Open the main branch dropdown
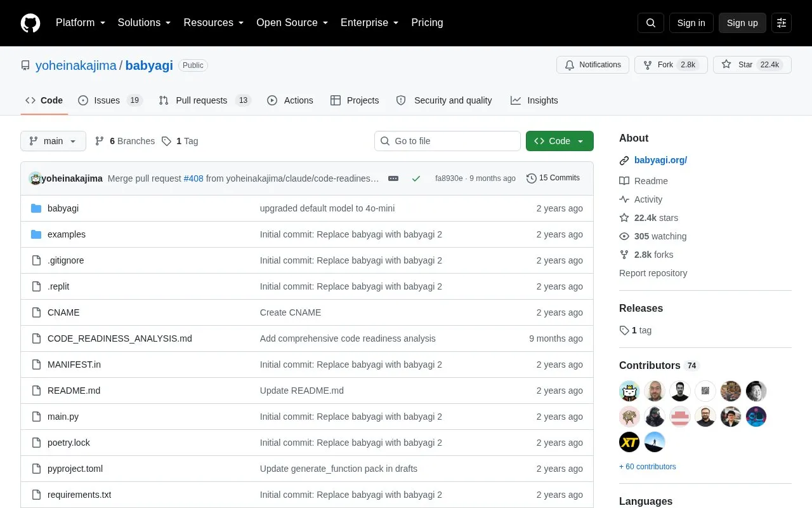 click(x=53, y=141)
